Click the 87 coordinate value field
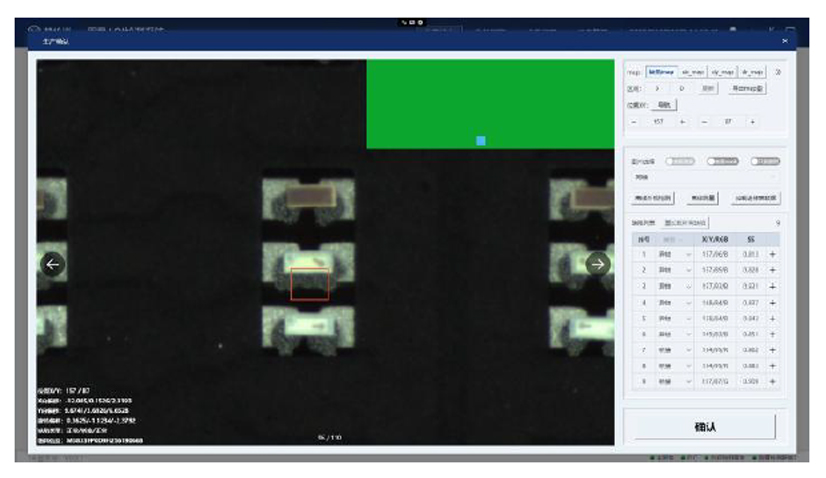Image resolution: width=826 pixels, height=478 pixels. pyautogui.click(x=728, y=122)
